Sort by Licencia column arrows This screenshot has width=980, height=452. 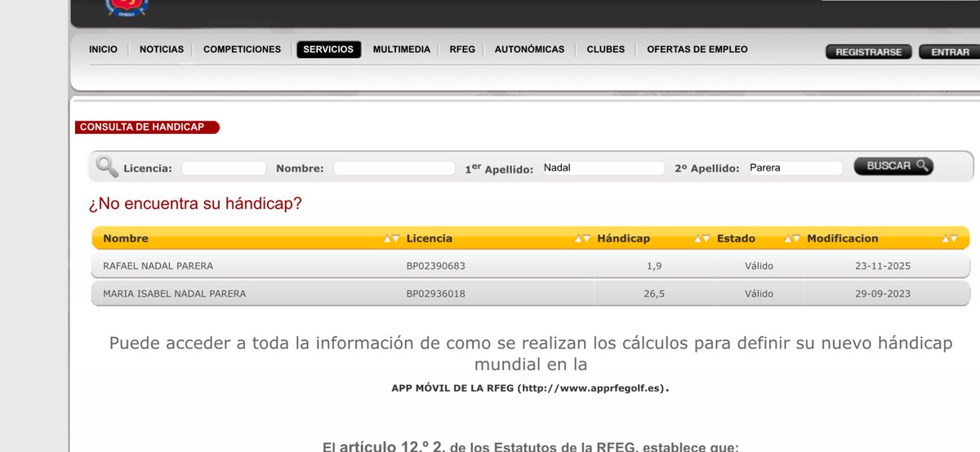click(581, 239)
